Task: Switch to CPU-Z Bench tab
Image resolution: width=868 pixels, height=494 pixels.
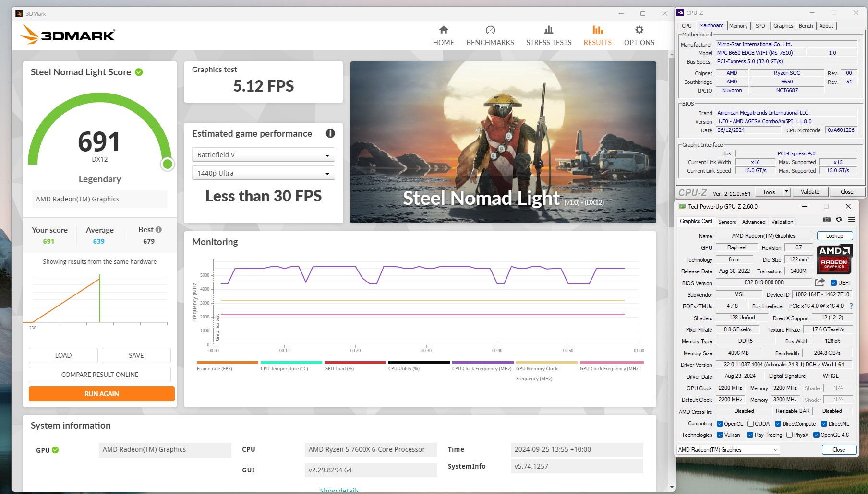Action: coord(806,26)
